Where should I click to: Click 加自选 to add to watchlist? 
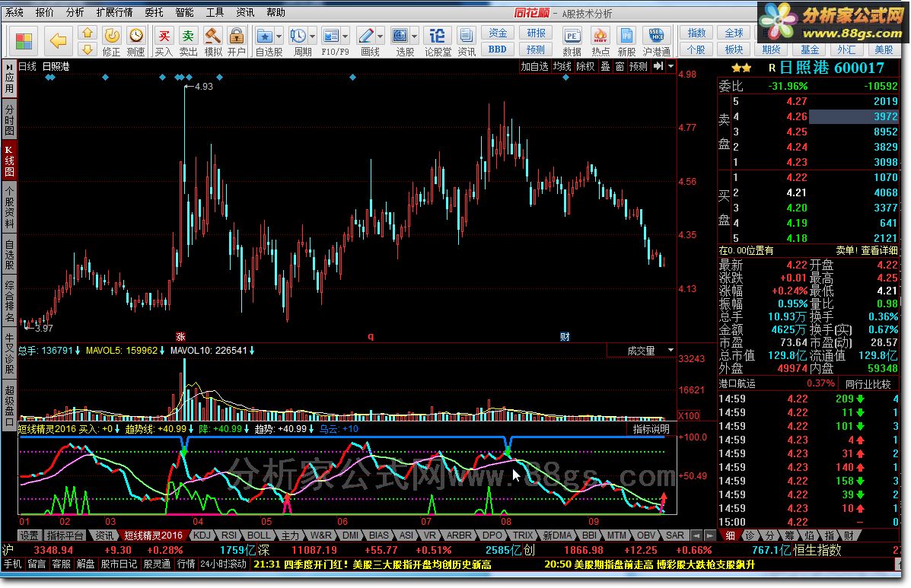[x=534, y=66]
